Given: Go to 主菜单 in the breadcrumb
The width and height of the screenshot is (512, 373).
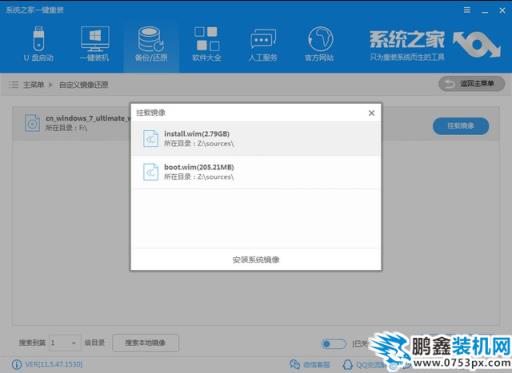Looking at the screenshot, I should 33,85.
